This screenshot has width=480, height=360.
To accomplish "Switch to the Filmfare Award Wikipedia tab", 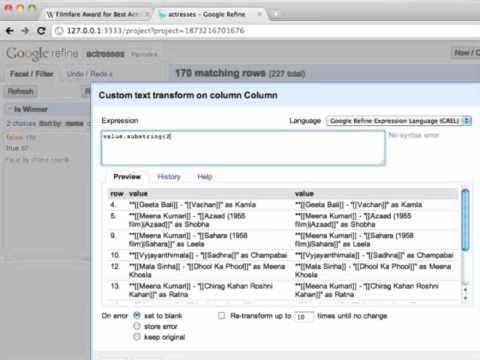I will [96, 14].
